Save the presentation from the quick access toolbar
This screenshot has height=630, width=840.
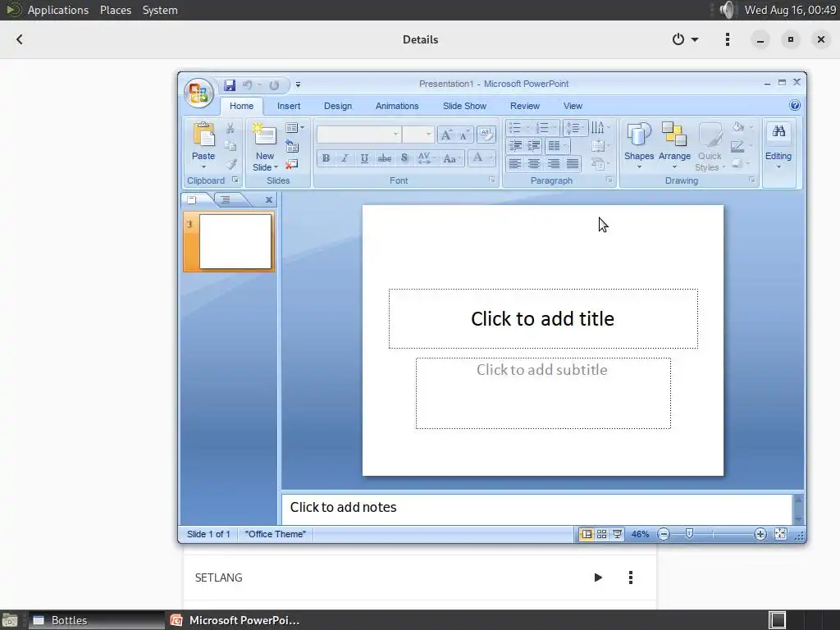[230, 85]
